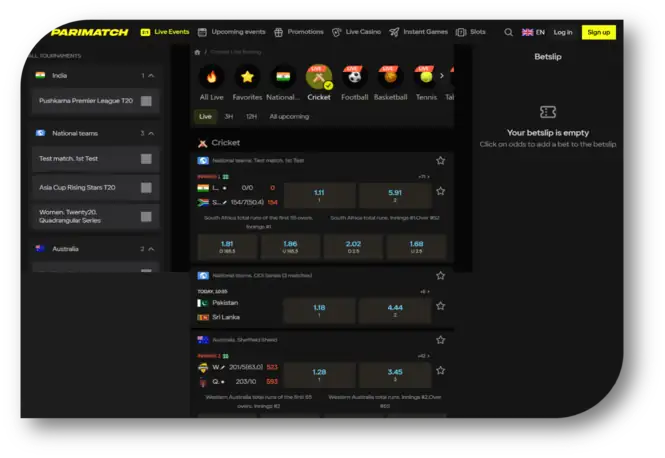This screenshot has width=665, height=458.
Task: Favorite the ODI Series tournament header
Action: 441,276
